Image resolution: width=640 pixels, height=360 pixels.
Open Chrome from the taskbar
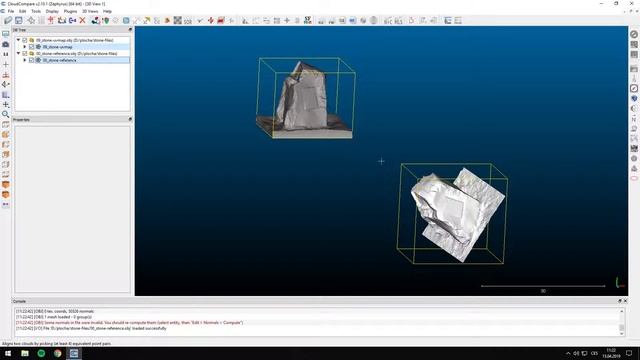pyautogui.click(x=58, y=353)
